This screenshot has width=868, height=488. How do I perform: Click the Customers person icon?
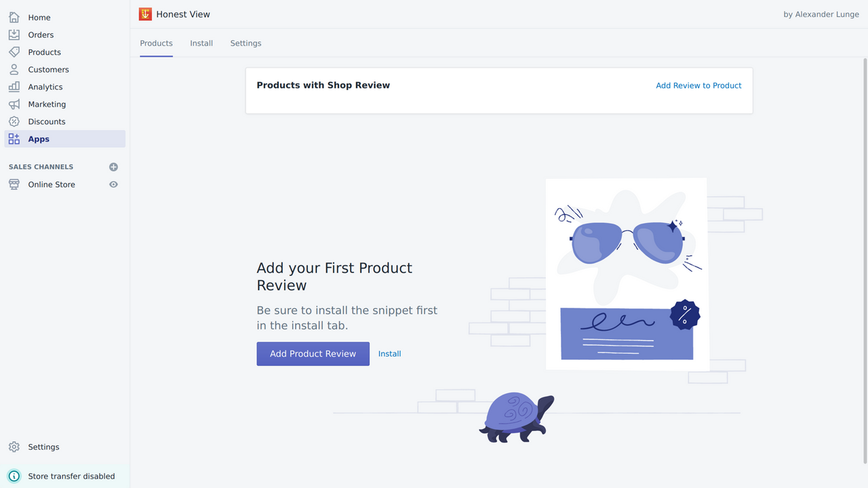tap(14, 70)
